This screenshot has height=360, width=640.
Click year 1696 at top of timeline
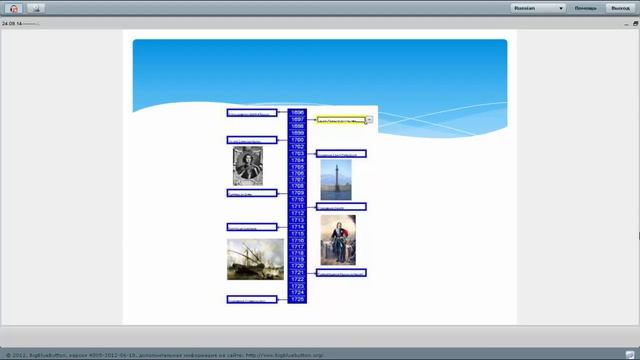[298, 113]
